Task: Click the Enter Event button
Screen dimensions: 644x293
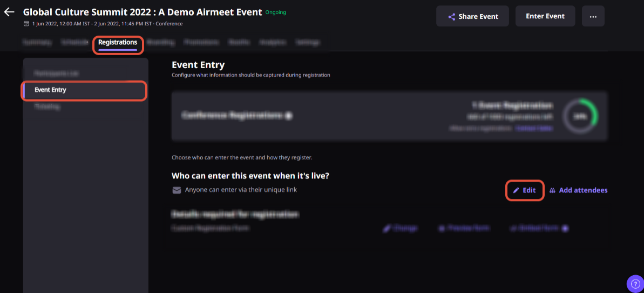Action: [x=545, y=16]
